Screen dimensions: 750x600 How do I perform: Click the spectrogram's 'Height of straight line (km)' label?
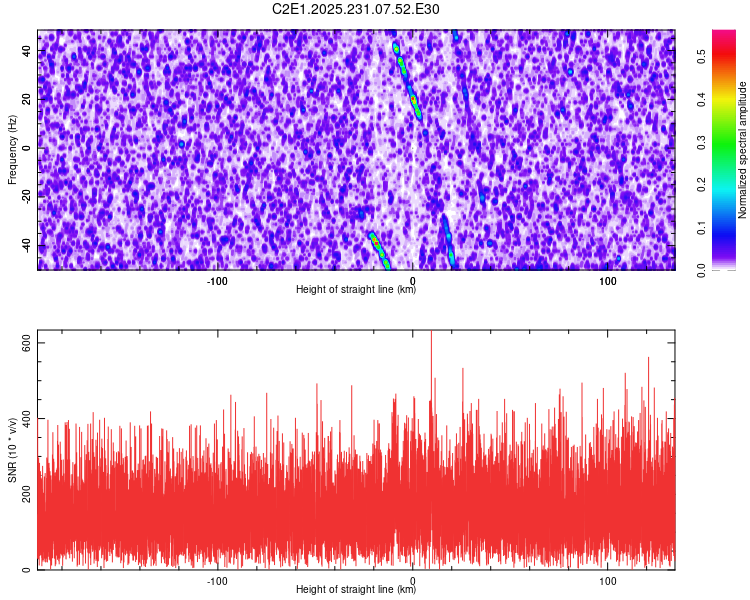click(x=356, y=289)
